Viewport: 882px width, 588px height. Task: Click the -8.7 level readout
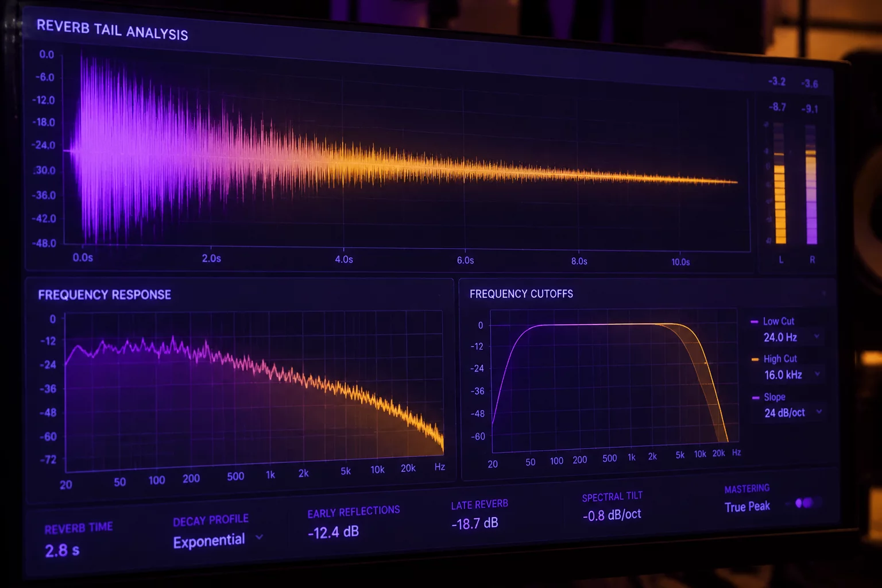click(777, 107)
